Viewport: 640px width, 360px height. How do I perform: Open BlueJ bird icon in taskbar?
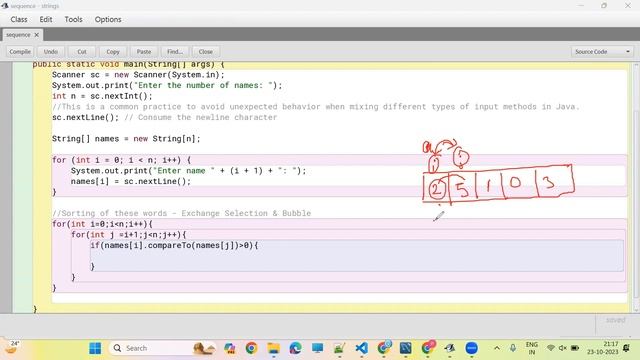pyautogui.click(x=450, y=348)
